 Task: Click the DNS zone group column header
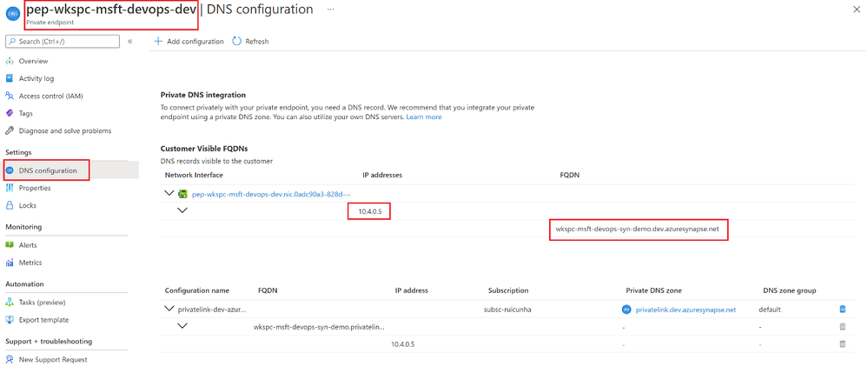[x=790, y=290]
